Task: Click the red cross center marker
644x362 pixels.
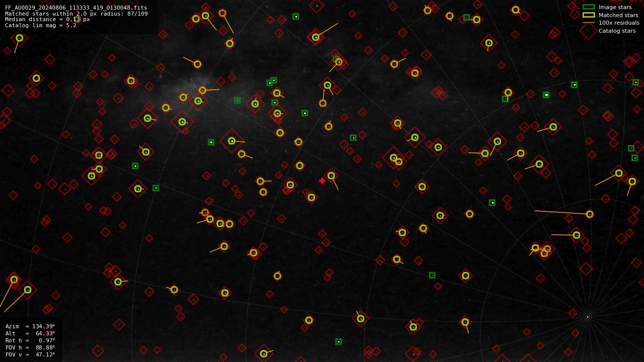Action: point(322,181)
